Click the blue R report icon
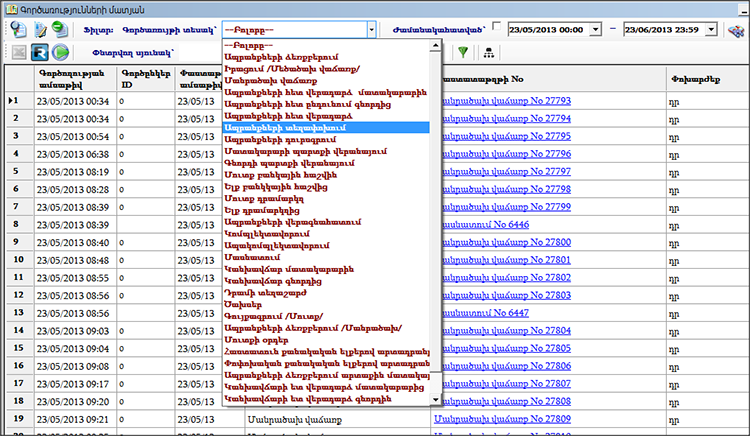 [40, 52]
